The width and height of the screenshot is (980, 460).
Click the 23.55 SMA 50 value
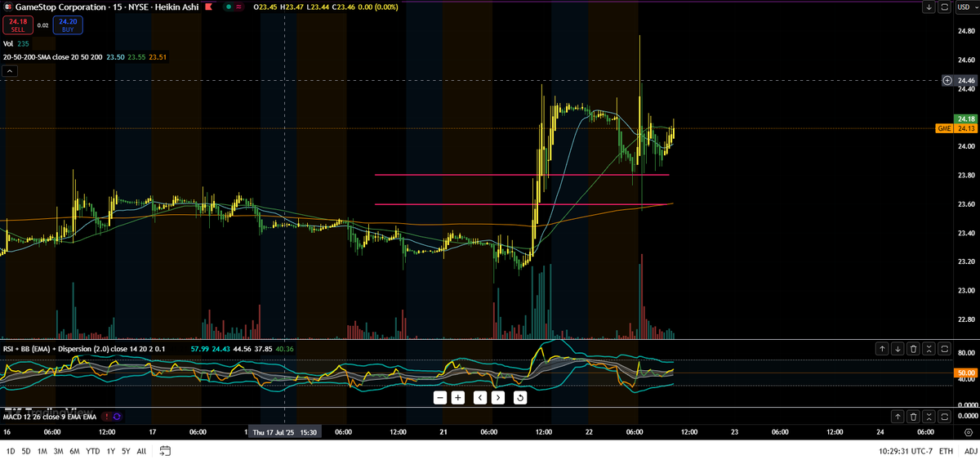(136, 57)
